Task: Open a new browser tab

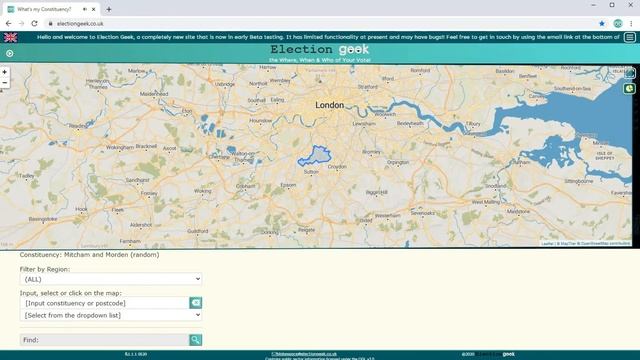Action: 109,9
